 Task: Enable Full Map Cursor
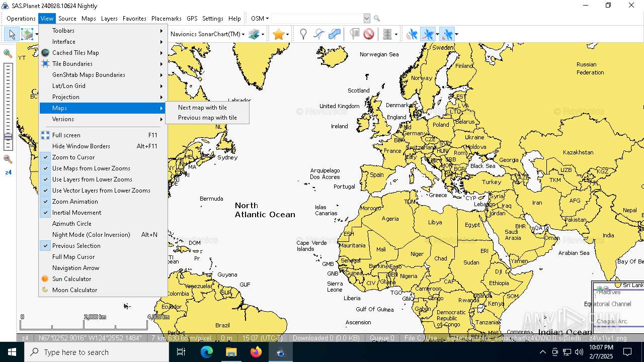103,257
